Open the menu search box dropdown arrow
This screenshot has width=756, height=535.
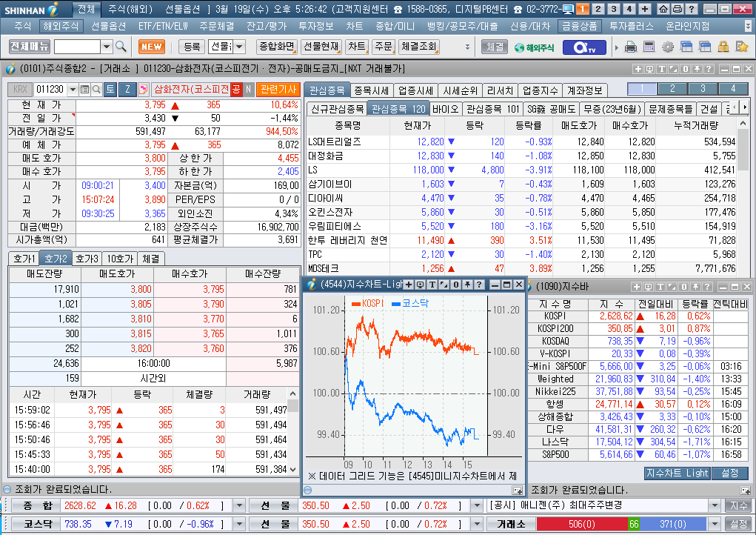point(107,47)
